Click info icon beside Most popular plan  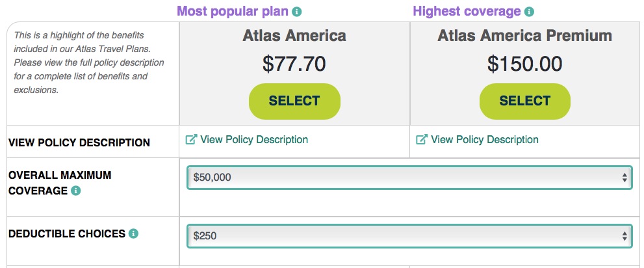coord(296,12)
